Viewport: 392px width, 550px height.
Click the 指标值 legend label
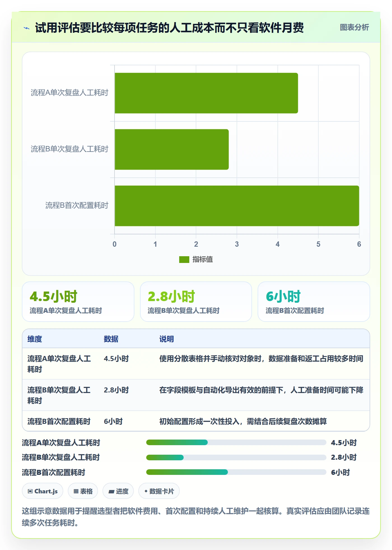pyautogui.click(x=203, y=260)
